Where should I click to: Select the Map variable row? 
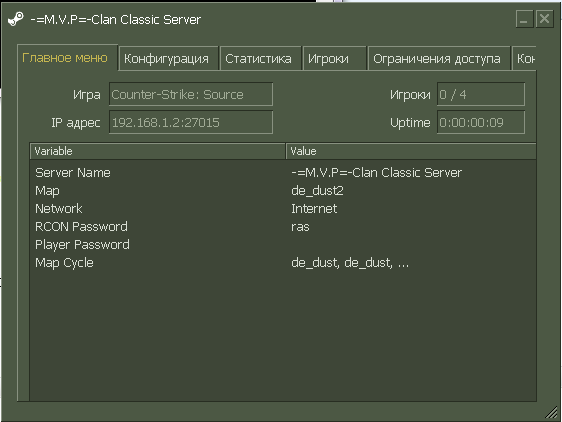tap(283, 191)
